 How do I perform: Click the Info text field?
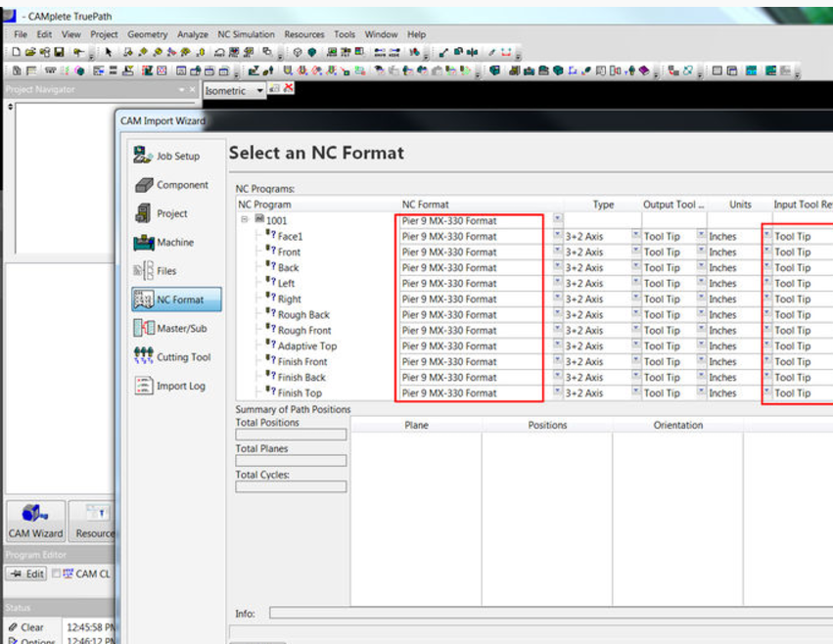(551, 614)
